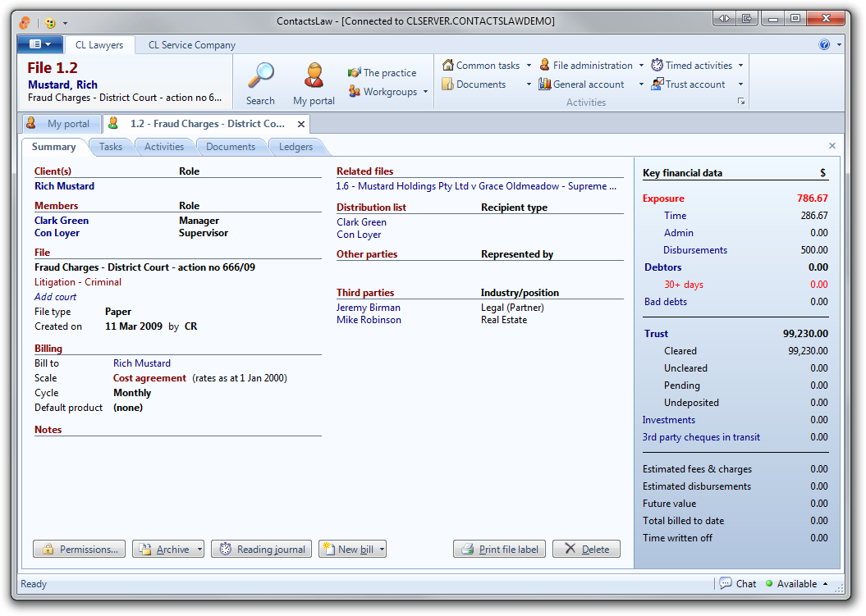This screenshot has width=866, height=616.
Task: Open the Available status dropdown arrow
Action: 825,583
